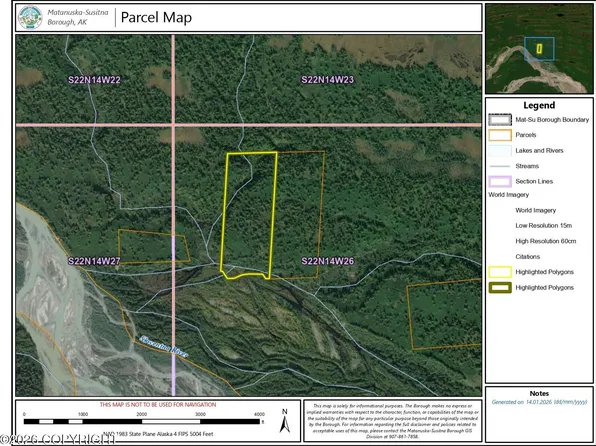This screenshot has width=596, height=446.
Task: Click the '3000' scale bar label
Action: (200, 414)
